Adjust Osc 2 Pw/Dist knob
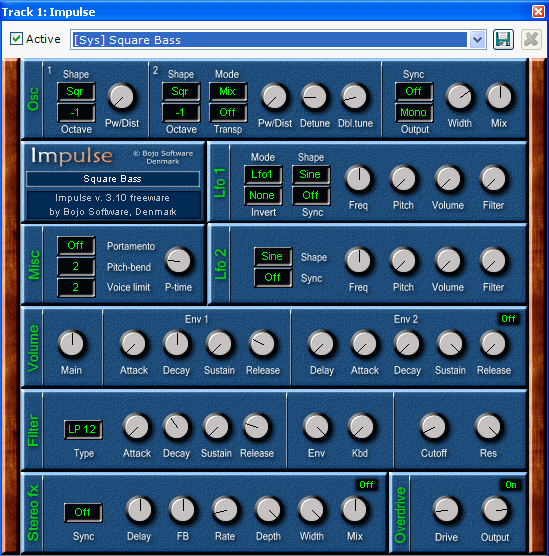Screen dimensions: 549x556 click(x=274, y=97)
